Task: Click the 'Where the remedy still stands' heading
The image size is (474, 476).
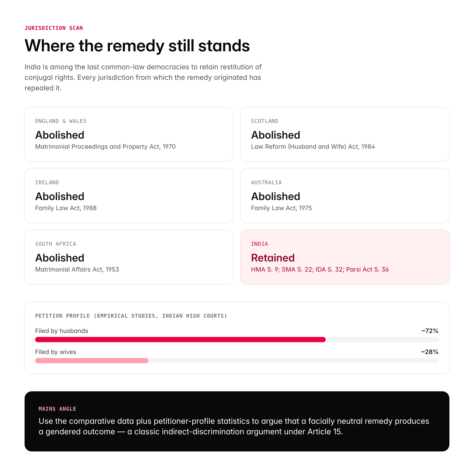Action: pos(137,46)
